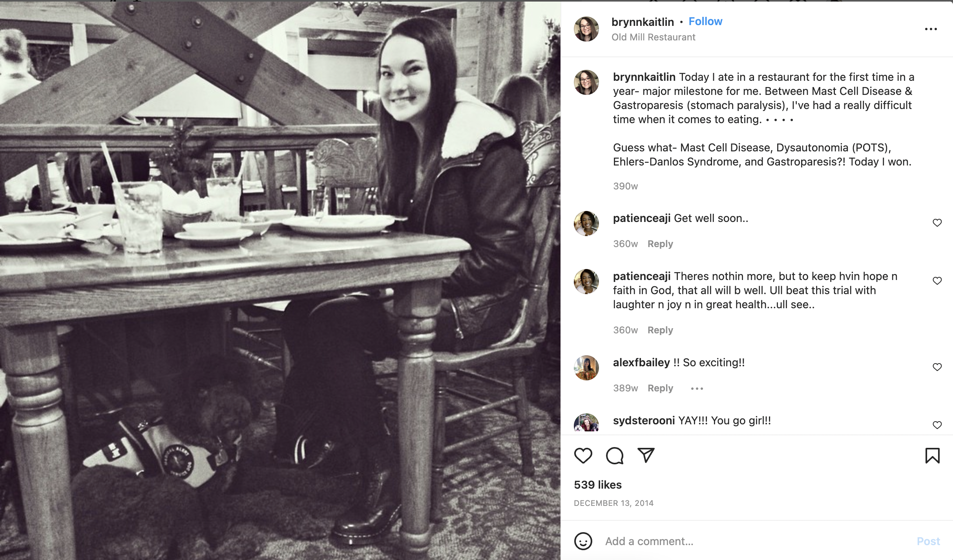Open alexfbailey's profile avatar
This screenshot has height=560, width=953.
click(586, 368)
